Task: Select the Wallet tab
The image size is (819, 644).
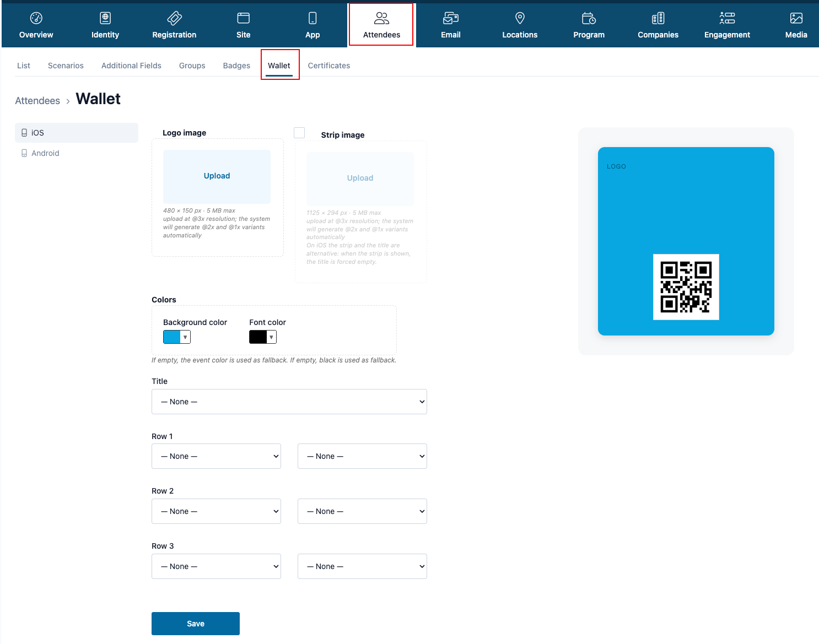Action: coord(279,66)
